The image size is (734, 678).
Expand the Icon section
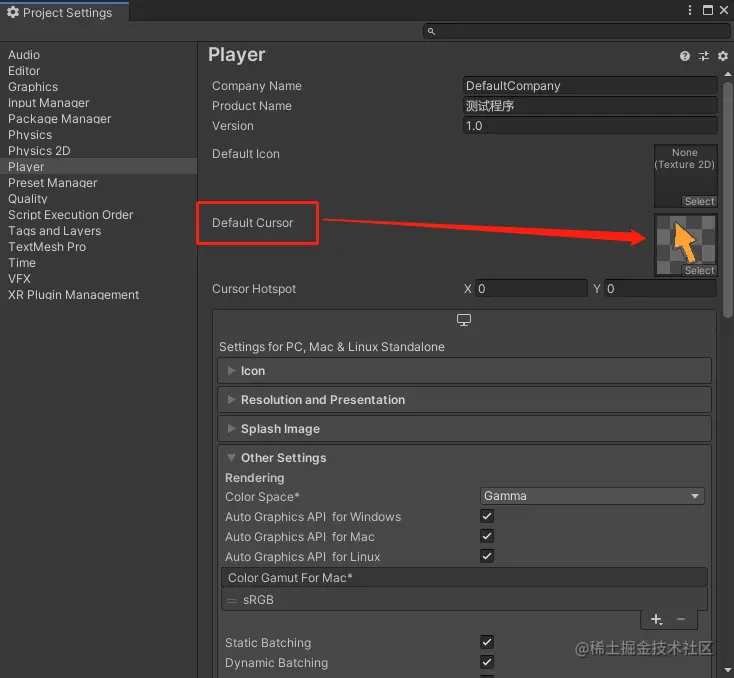[464, 371]
